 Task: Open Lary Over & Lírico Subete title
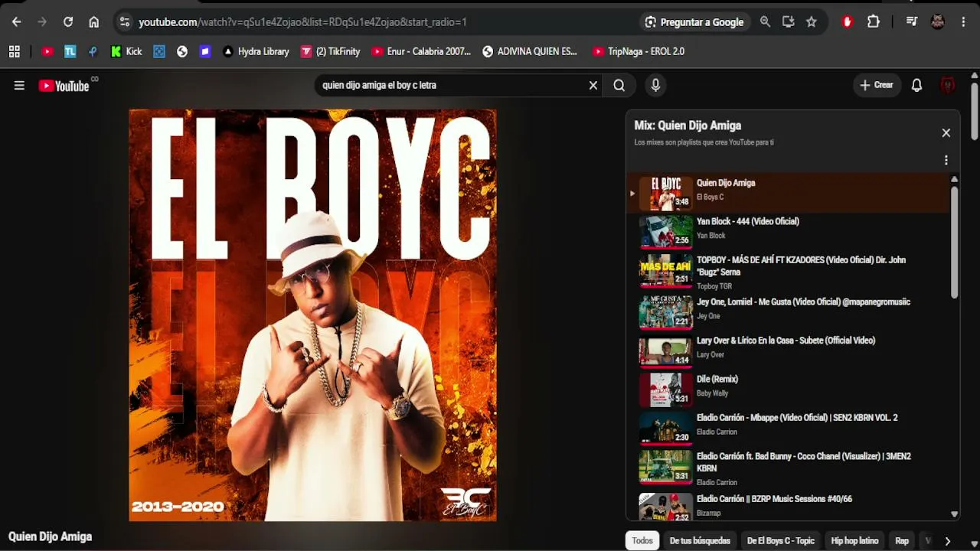click(x=786, y=341)
